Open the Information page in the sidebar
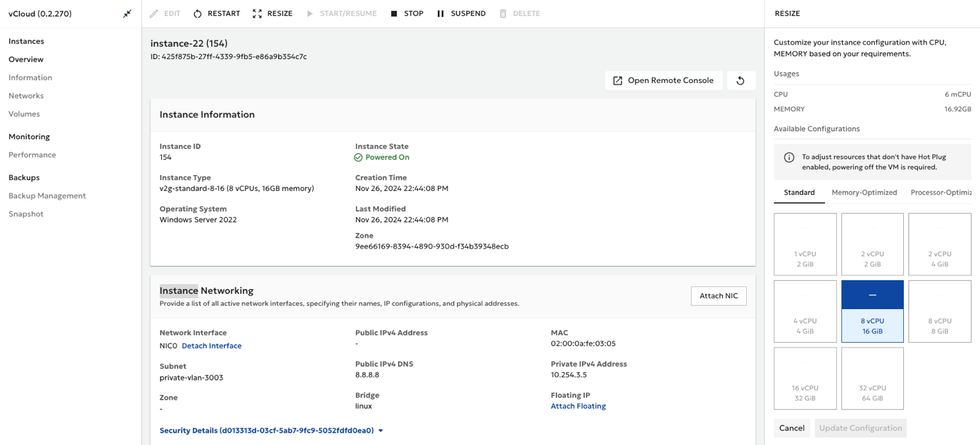This screenshot has width=980, height=445. point(30,78)
